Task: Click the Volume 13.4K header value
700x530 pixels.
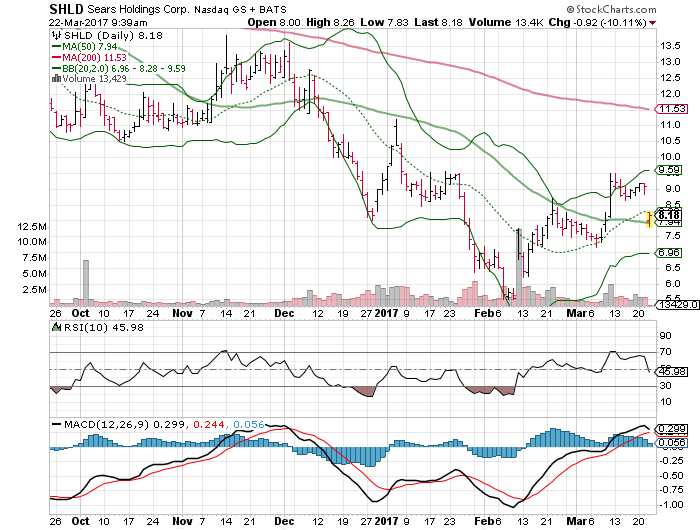Action: click(506, 22)
